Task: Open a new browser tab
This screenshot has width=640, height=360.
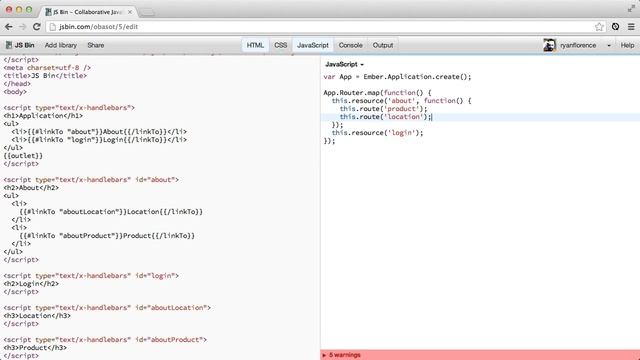Action: [147, 12]
